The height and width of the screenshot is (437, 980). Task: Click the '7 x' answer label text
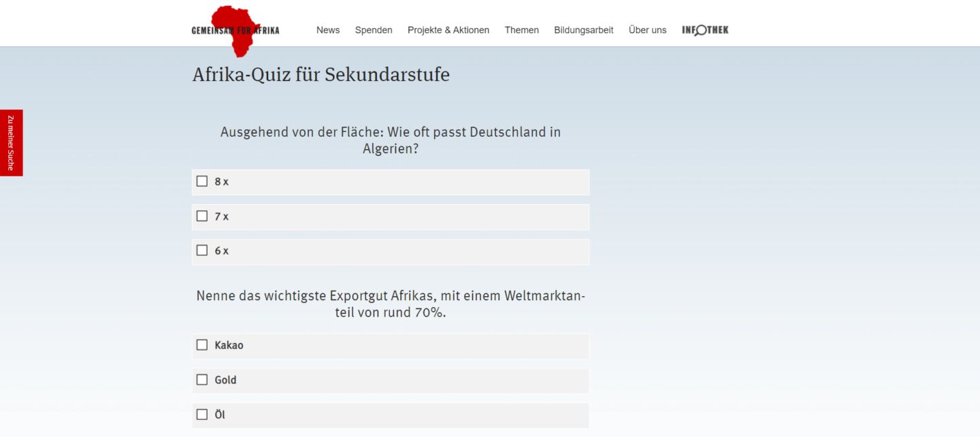coord(222,216)
